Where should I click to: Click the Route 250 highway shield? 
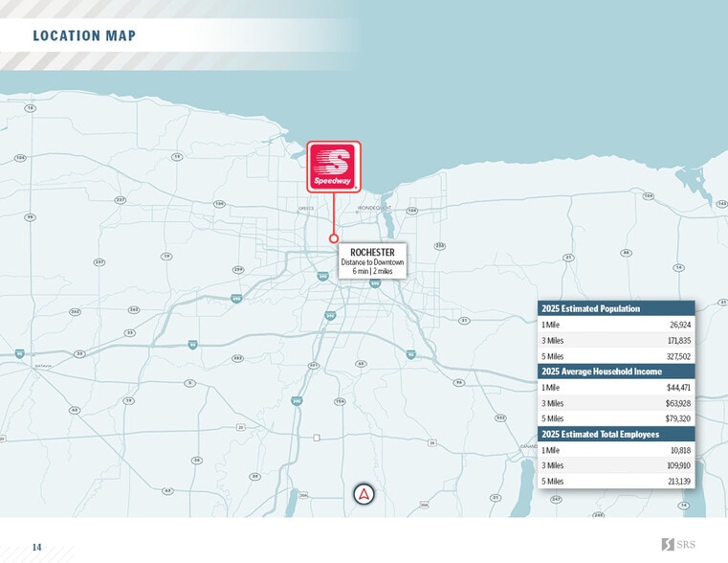click(440, 246)
